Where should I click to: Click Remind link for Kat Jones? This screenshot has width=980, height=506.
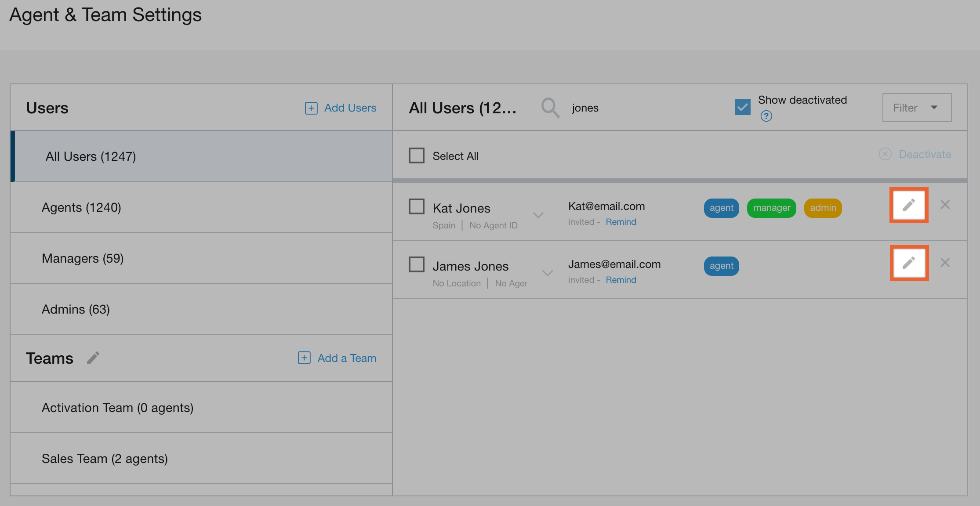pyautogui.click(x=621, y=222)
